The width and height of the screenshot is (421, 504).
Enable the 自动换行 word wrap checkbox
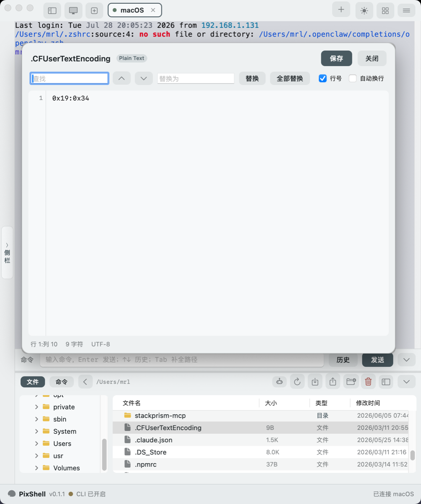(353, 78)
